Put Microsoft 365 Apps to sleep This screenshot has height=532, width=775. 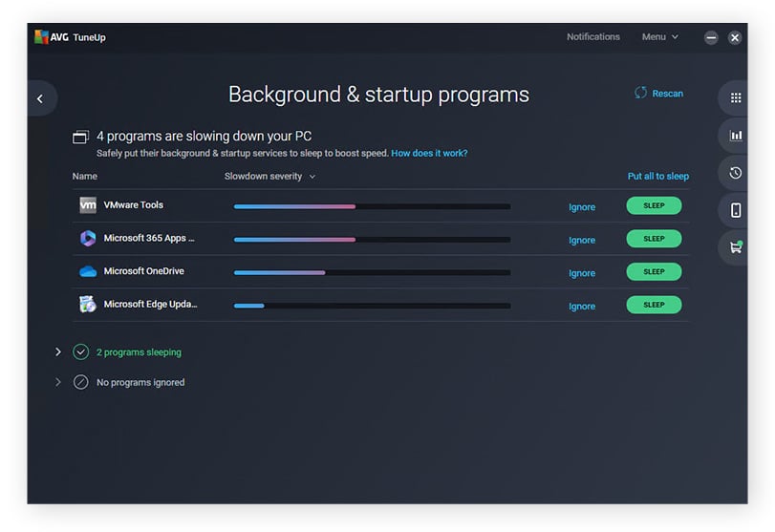pyautogui.click(x=654, y=239)
